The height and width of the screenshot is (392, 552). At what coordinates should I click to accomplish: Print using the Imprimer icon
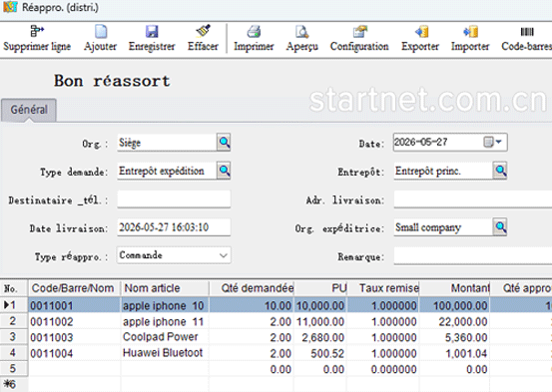(254, 31)
